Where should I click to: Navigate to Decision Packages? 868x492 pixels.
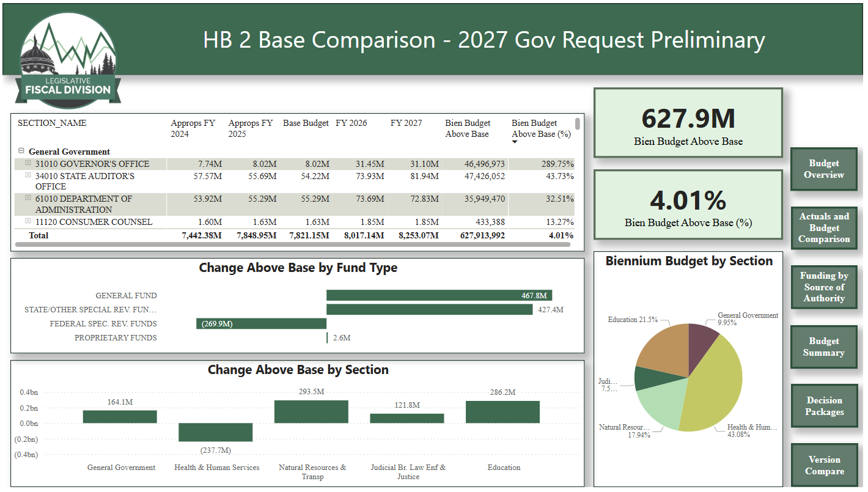823,406
